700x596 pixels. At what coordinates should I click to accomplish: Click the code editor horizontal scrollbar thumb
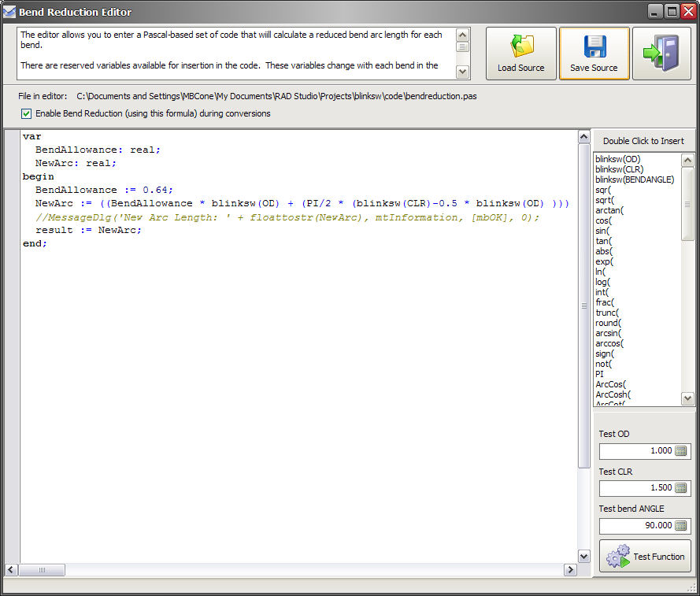tap(43, 570)
